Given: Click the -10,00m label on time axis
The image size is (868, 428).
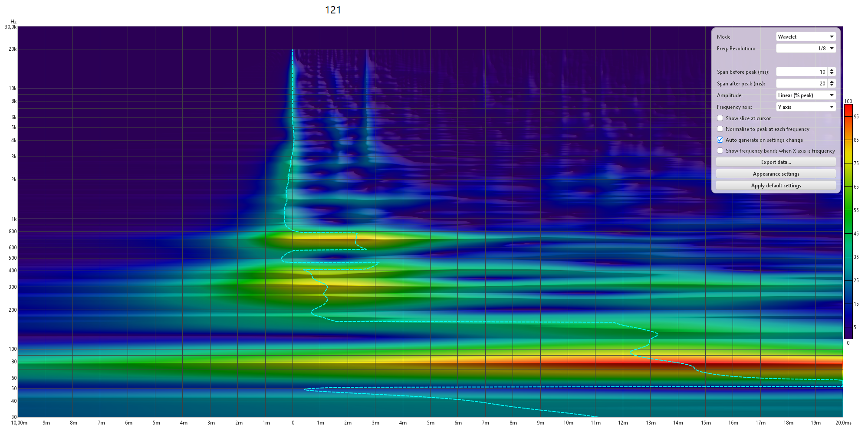Looking at the screenshot, I should (18, 423).
